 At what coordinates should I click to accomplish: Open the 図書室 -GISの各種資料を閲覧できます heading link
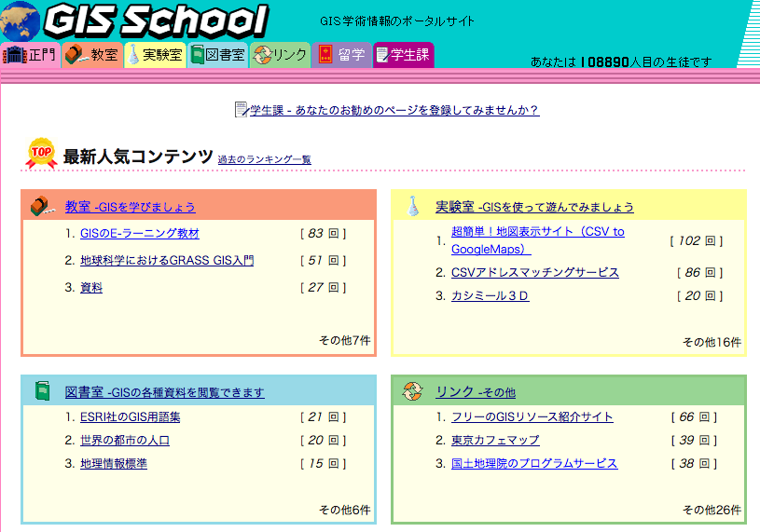click(x=165, y=392)
